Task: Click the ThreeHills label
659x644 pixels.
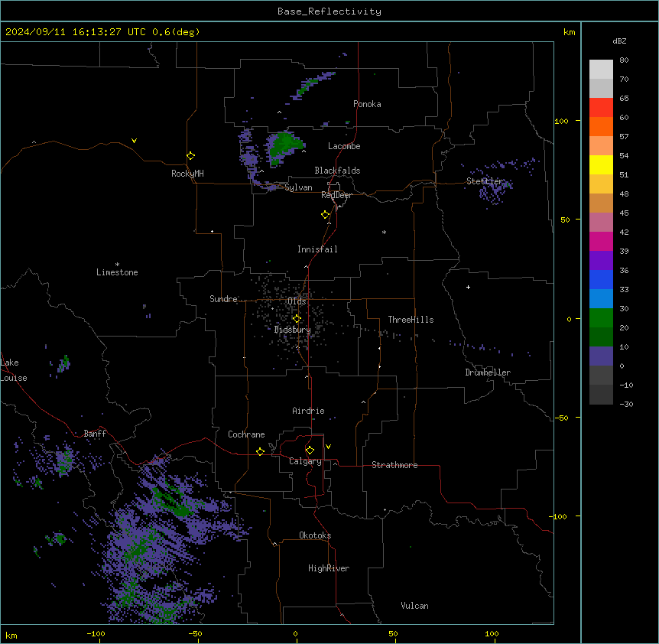Action: 411,320
